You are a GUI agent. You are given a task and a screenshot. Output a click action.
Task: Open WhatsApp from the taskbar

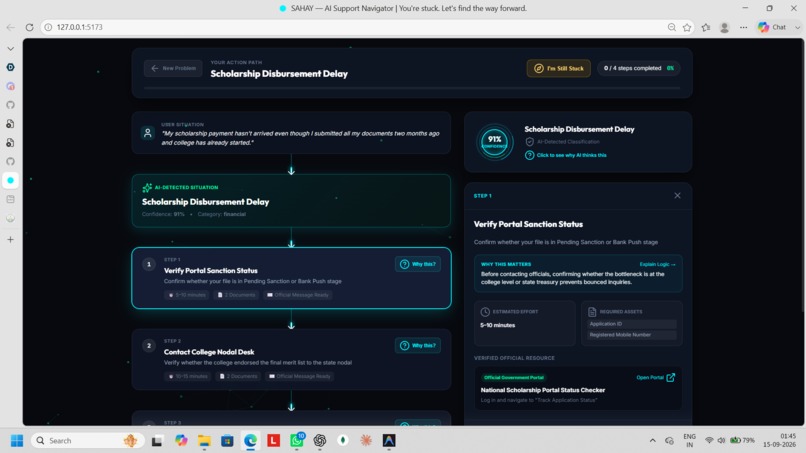click(x=297, y=440)
